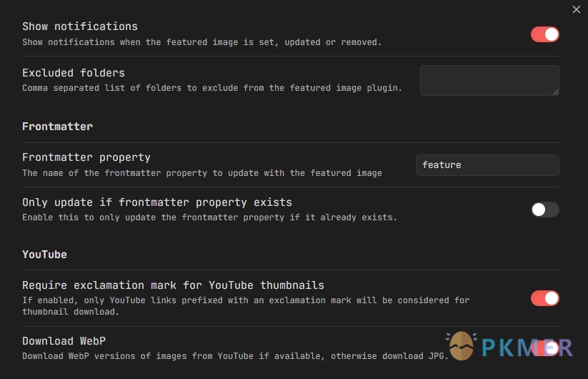Viewport: 588px width, 379px height.
Task: Focus the Frontmatter property field containing 'feature'
Action: (x=487, y=165)
